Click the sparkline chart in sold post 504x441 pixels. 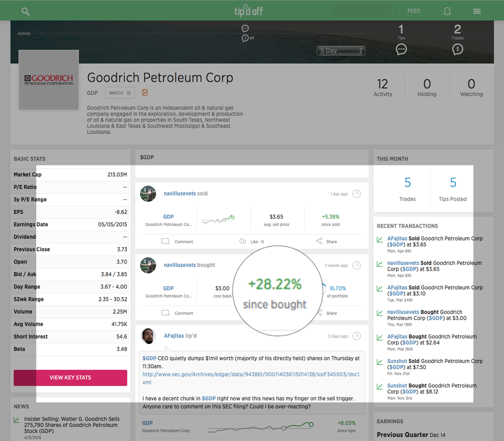click(x=218, y=219)
